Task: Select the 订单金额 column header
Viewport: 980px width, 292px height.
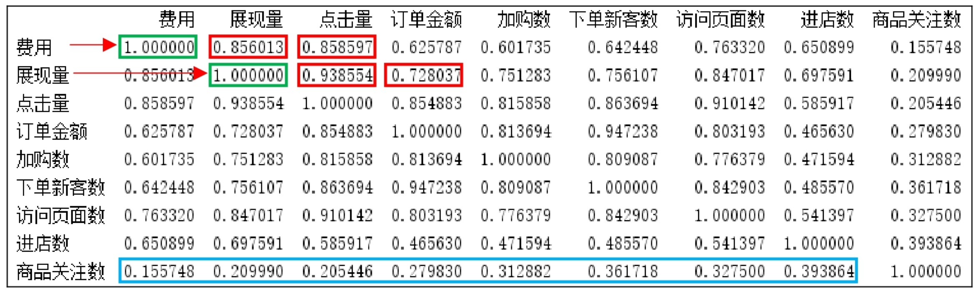Action: (426, 19)
